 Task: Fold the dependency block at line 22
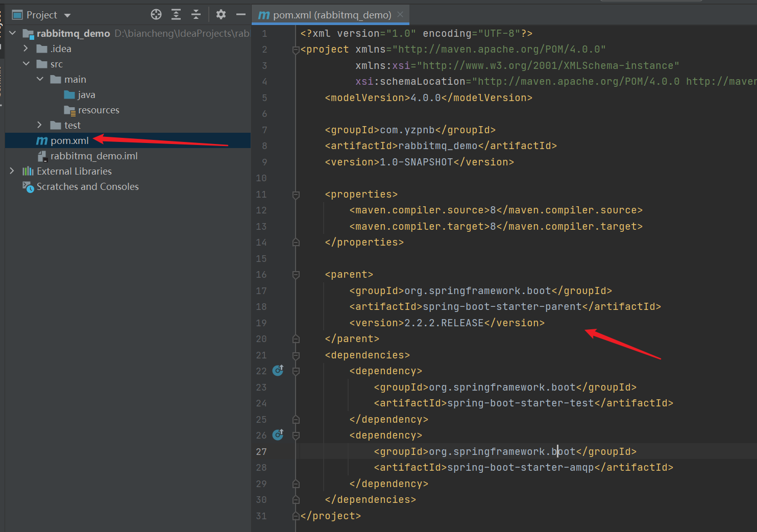click(x=296, y=371)
